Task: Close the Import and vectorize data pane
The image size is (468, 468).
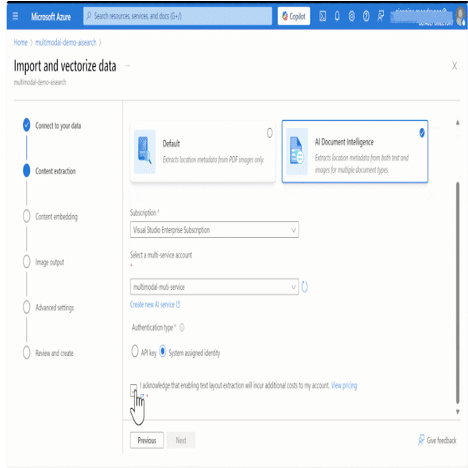Action: click(454, 66)
